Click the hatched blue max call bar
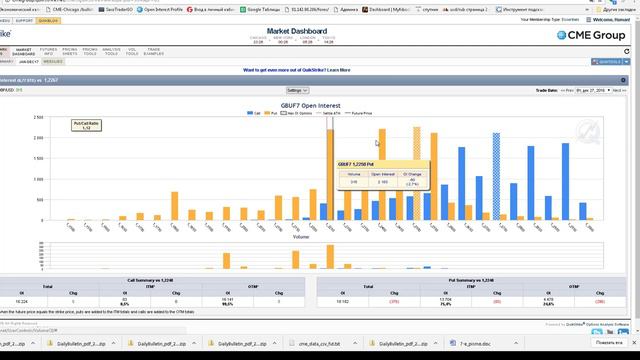640x360 pixels. [496, 176]
